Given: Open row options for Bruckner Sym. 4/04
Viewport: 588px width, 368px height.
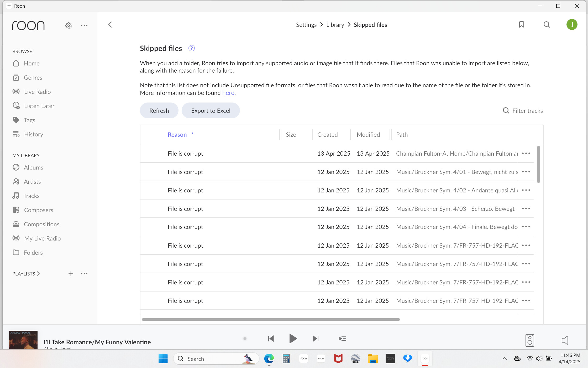Looking at the screenshot, I should [526, 227].
